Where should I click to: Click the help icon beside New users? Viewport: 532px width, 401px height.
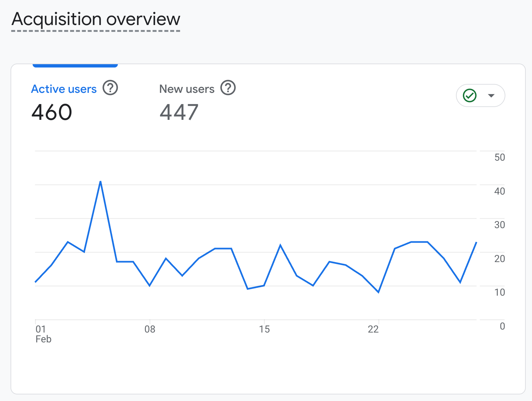[x=228, y=88]
